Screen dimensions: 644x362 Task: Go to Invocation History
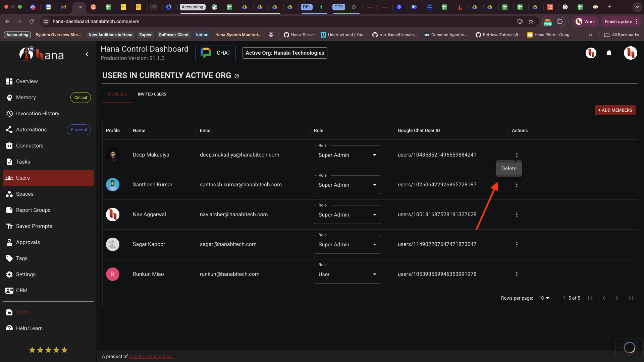pyautogui.click(x=48, y=114)
